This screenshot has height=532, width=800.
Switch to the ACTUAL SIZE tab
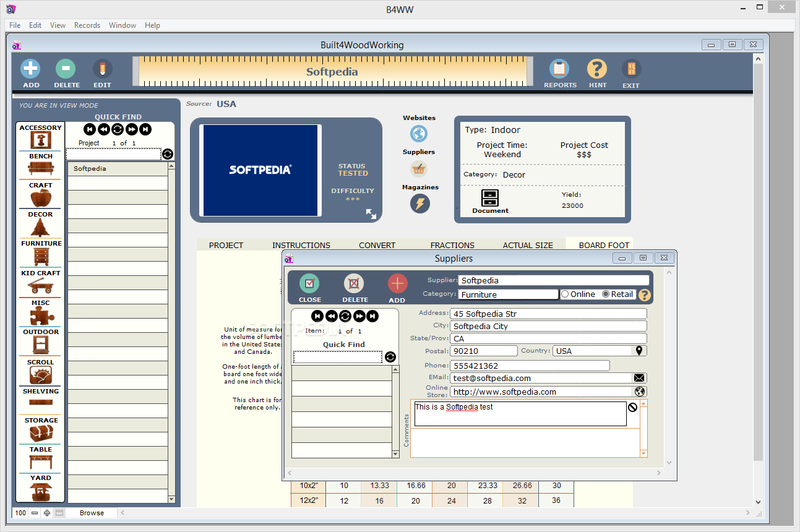[x=528, y=245]
